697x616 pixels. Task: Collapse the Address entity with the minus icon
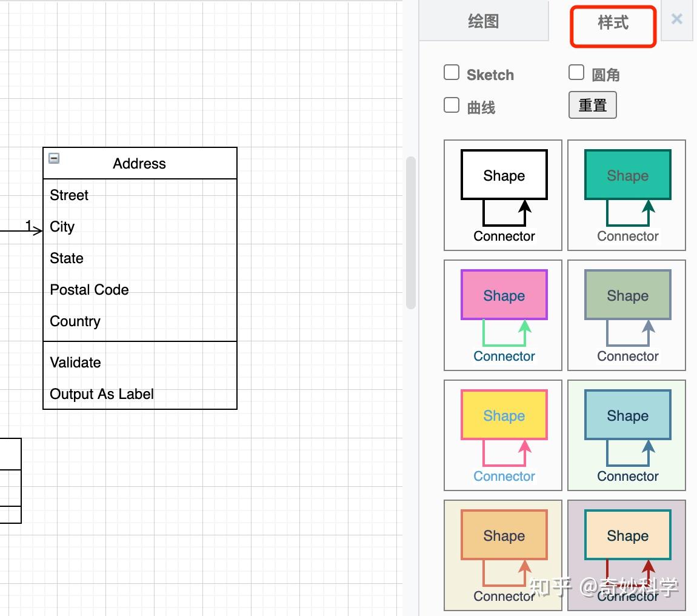[x=53, y=158]
